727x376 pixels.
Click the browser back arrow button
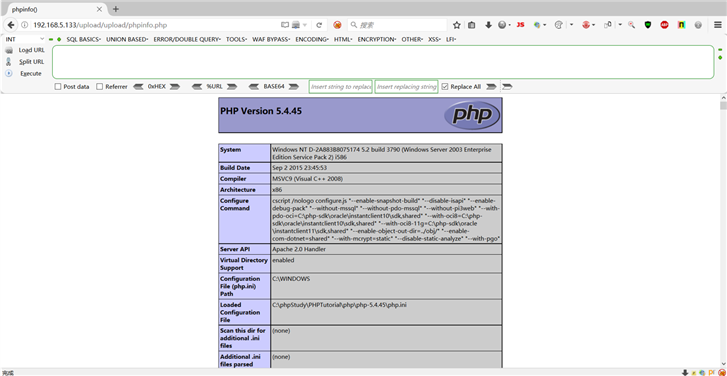click(11, 25)
